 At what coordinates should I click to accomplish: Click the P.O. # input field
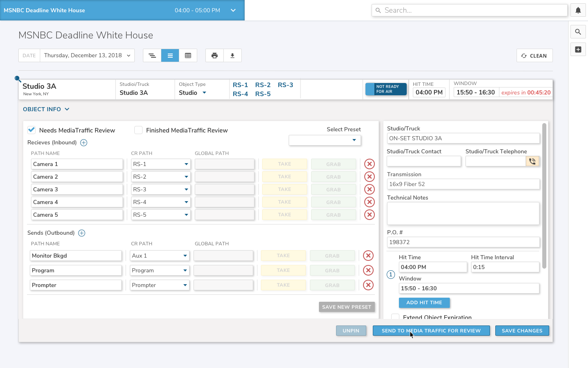(463, 242)
